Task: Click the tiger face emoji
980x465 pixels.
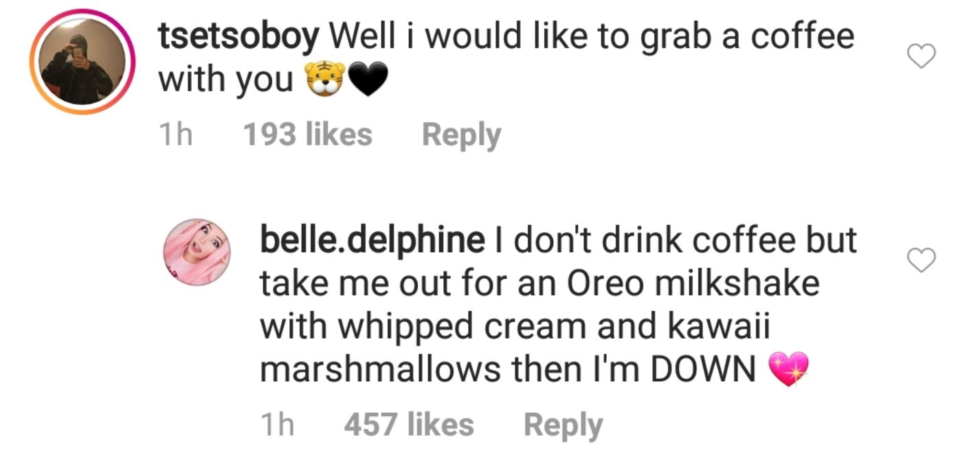Action: tap(326, 82)
